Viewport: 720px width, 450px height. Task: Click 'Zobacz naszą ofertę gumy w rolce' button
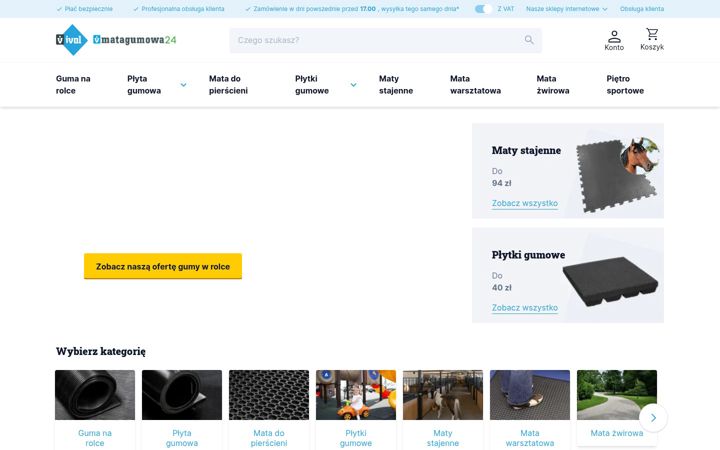click(163, 266)
